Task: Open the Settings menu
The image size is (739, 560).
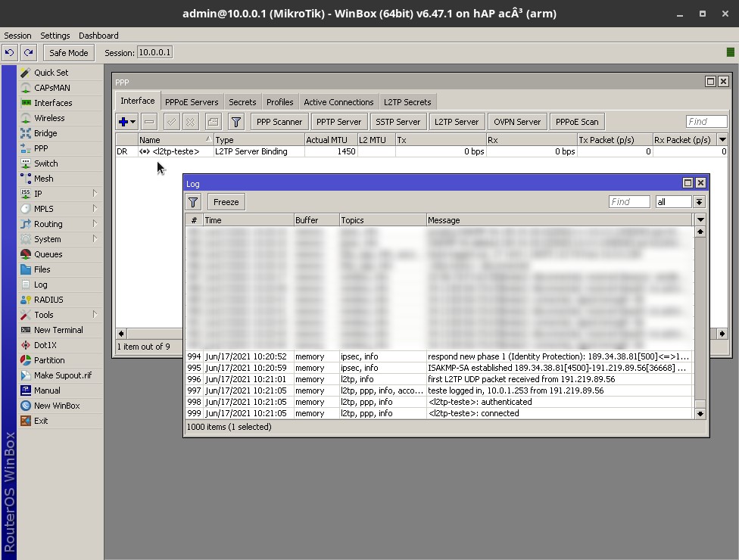Action: coord(55,36)
